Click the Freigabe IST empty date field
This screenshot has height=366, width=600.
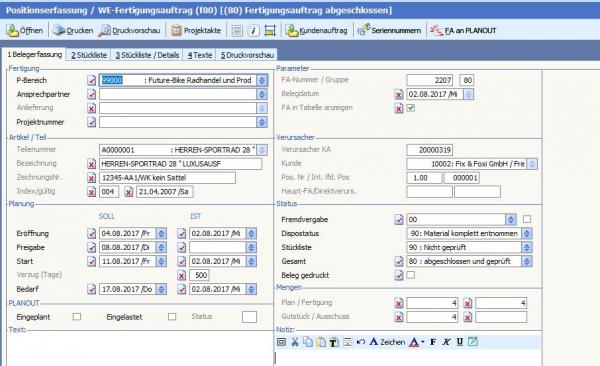tap(218, 248)
